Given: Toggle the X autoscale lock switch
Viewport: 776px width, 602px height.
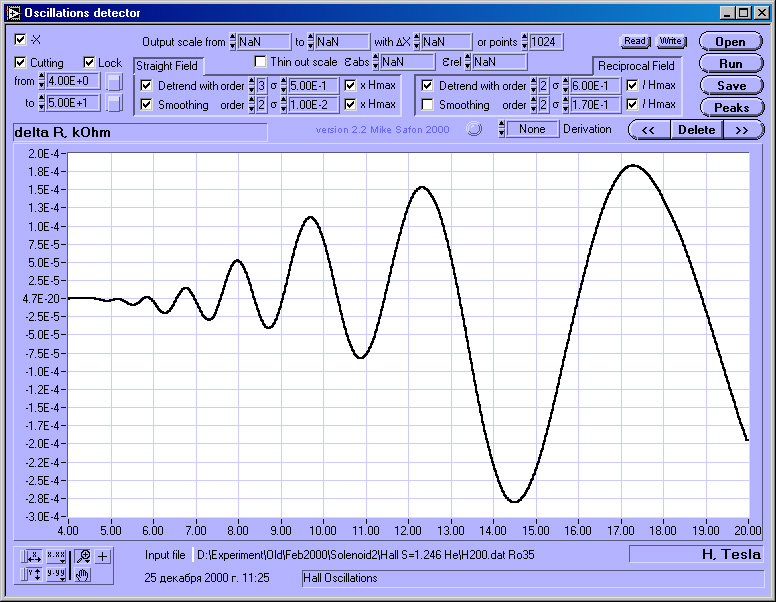Looking at the screenshot, I should (23, 556).
